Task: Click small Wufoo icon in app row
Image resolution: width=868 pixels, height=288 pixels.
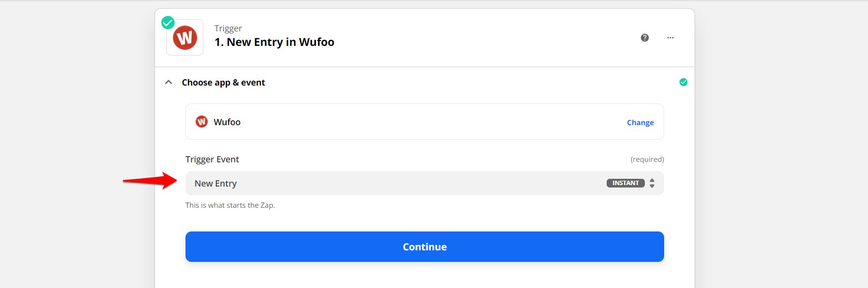Action: [x=201, y=122]
